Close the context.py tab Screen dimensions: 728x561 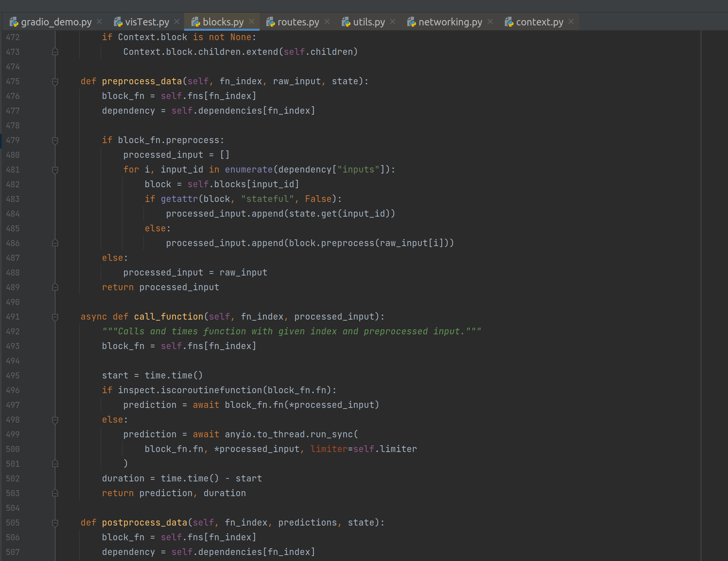(571, 22)
